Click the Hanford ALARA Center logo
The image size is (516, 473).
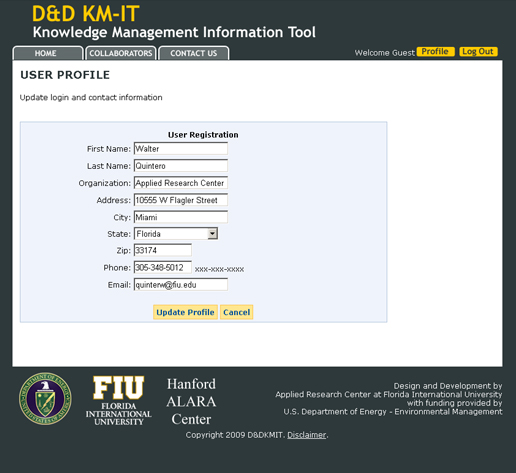191,401
